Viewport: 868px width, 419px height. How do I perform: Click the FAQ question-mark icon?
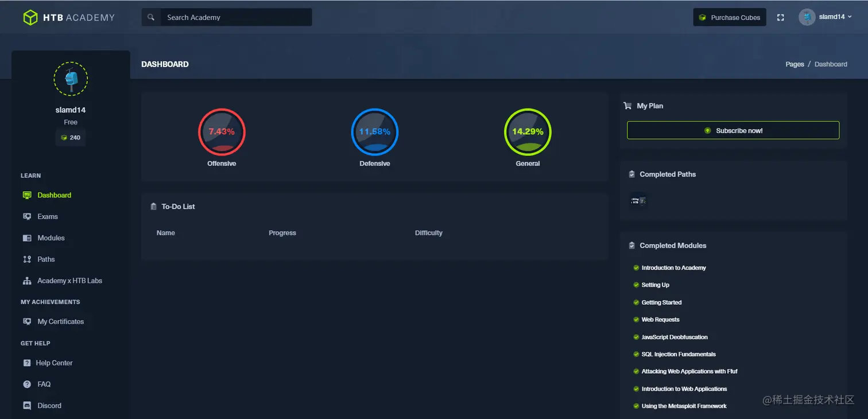point(27,384)
